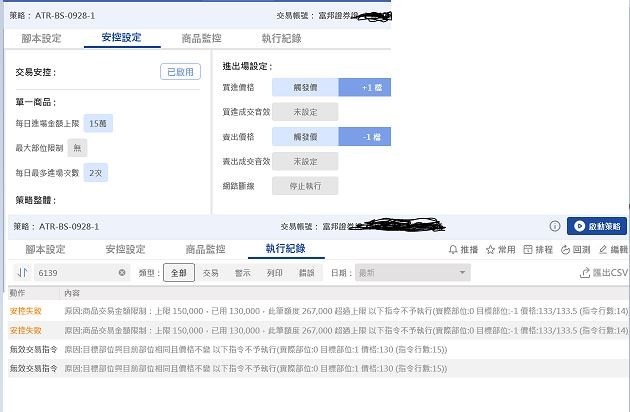Switch to lower 安控設定 tab

pyautogui.click(x=125, y=250)
